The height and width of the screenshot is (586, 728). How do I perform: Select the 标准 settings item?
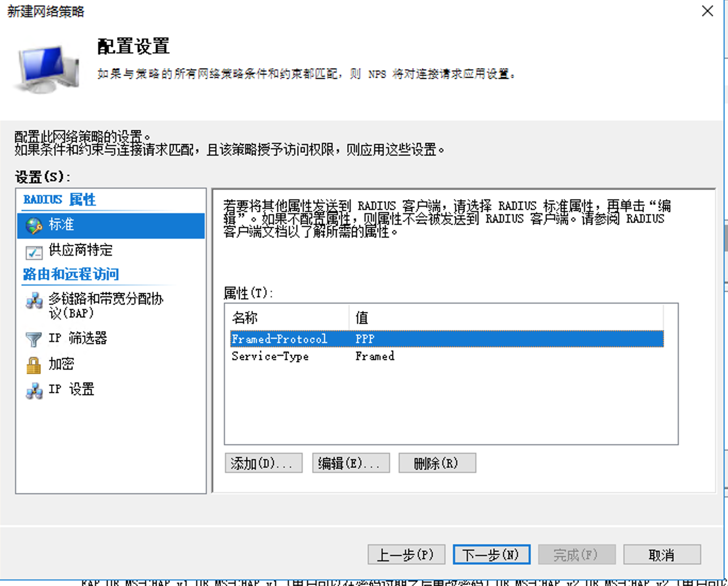click(111, 225)
